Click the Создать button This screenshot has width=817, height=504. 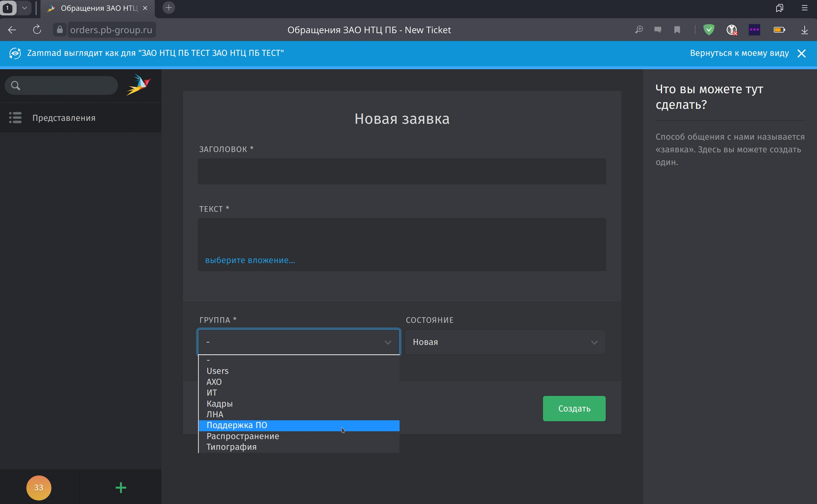(x=574, y=408)
